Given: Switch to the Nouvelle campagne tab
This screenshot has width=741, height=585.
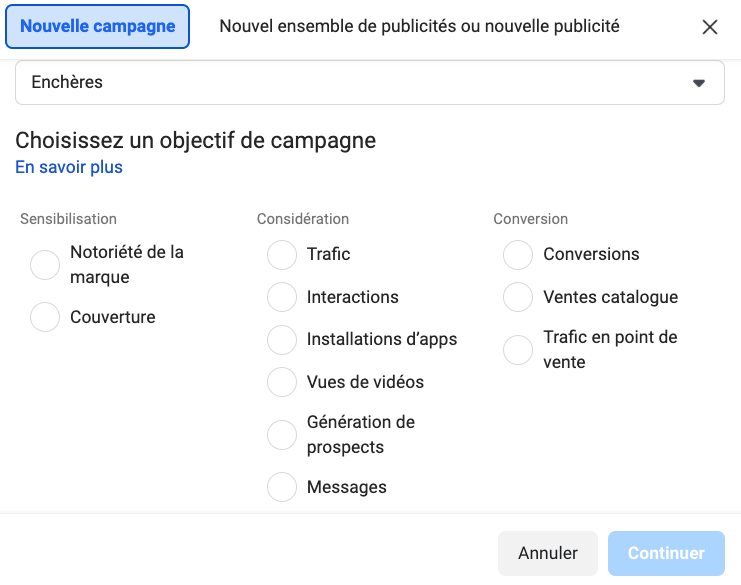Looking at the screenshot, I should [97, 27].
